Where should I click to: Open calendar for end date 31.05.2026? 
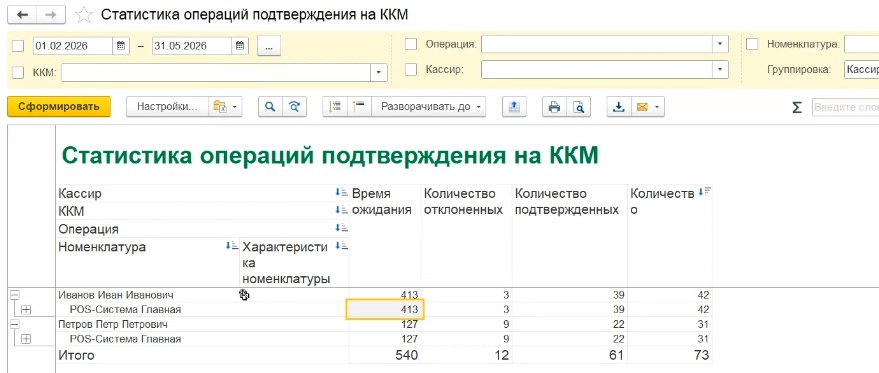coord(239,46)
